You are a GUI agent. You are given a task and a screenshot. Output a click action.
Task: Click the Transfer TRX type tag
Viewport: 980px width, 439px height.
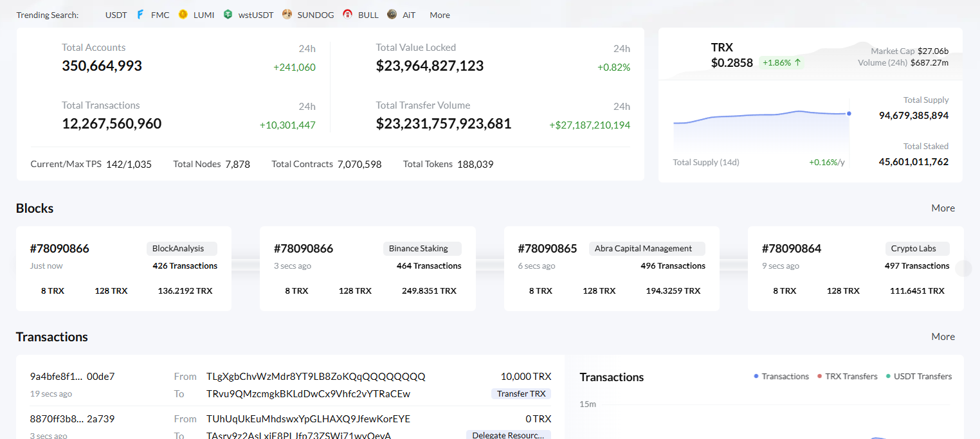[x=521, y=394]
